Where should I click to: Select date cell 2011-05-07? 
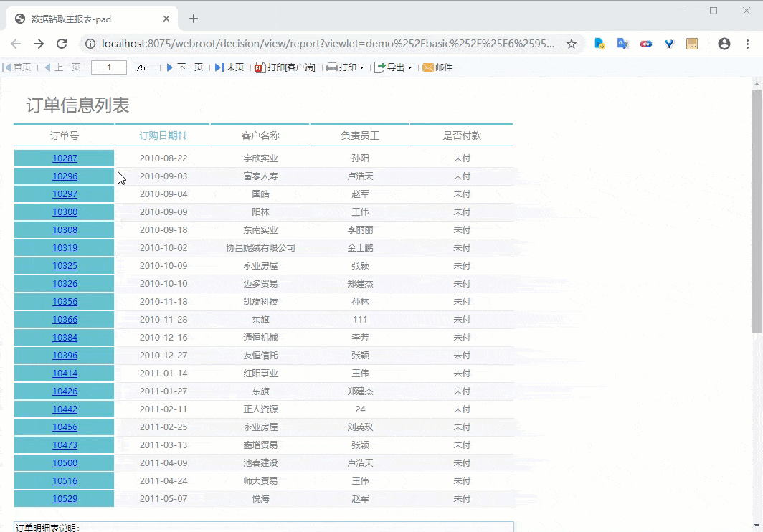coord(163,499)
